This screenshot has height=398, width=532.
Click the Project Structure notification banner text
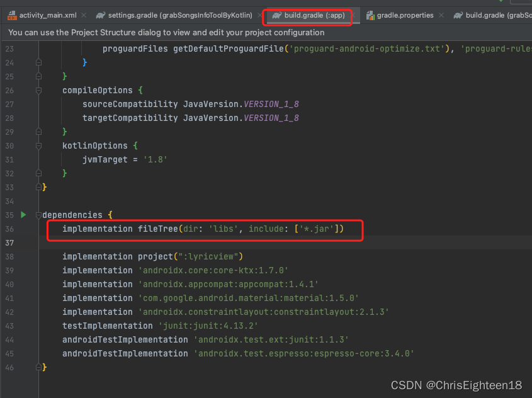(166, 33)
